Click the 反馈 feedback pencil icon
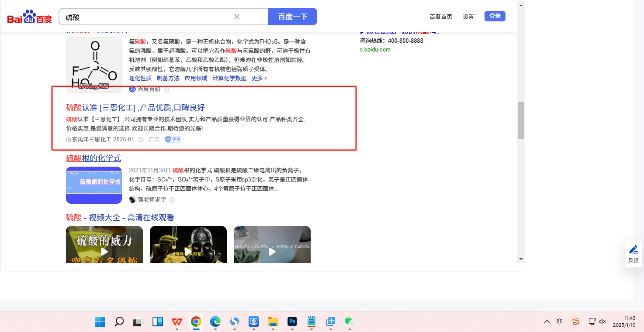The height and width of the screenshot is (332, 644). click(x=633, y=250)
